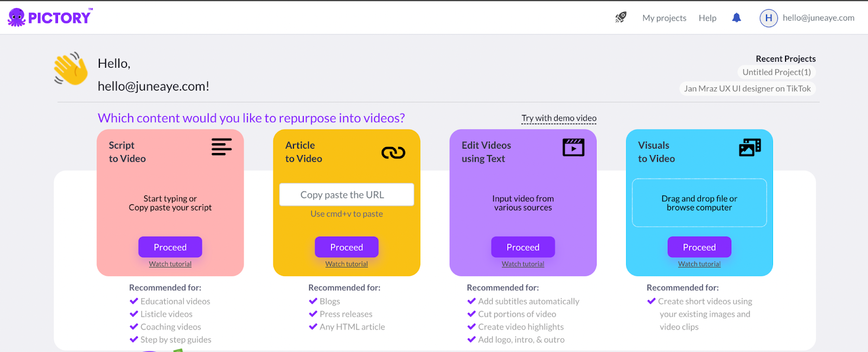The width and height of the screenshot is (868, 352).
Task: Click the Visuals to Video media icon
Action: 750,147
